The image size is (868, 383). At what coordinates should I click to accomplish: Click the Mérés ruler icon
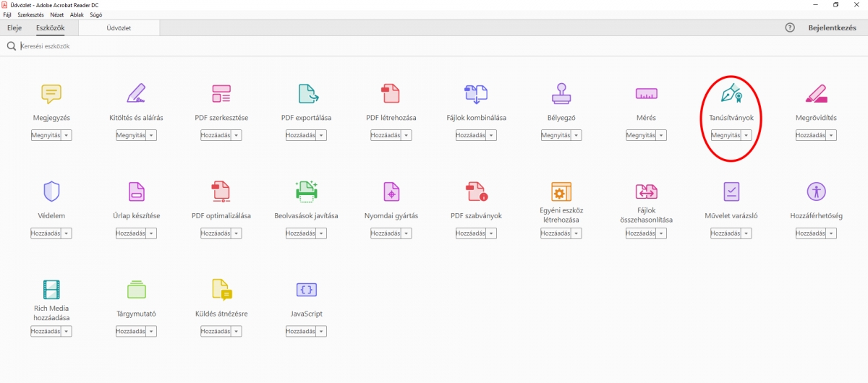coord(646,93)
